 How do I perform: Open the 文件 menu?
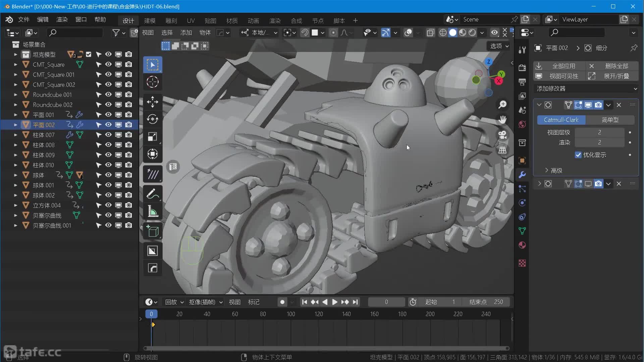pyautogui.click(x=23, y=19)
